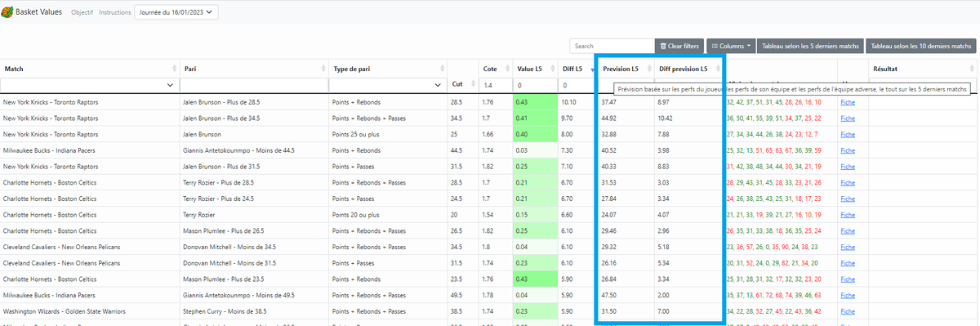Viewport: 980px width, 326px height.
Task: Sort by Résultat column arrows
Action: pos(971,69)
